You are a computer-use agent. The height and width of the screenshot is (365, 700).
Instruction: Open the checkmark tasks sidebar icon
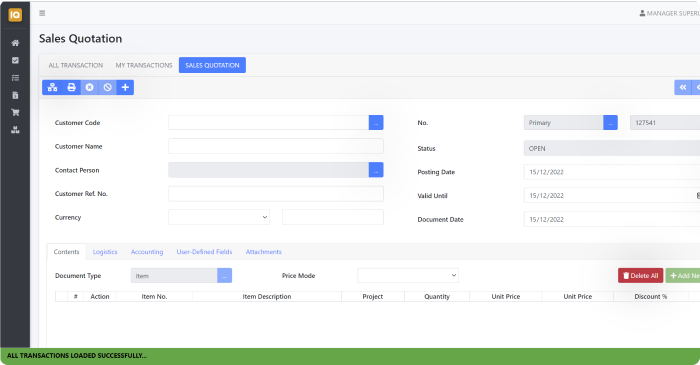[15, 60]
